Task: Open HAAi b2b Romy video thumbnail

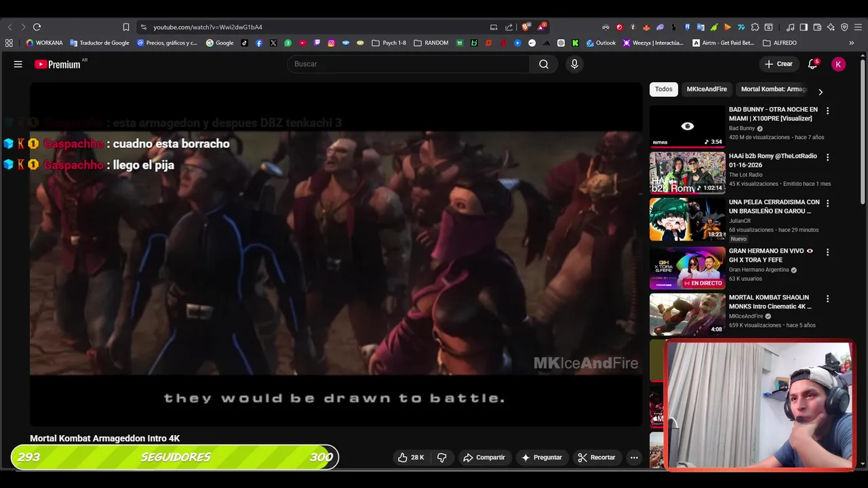Action: (x=688, y=173)
